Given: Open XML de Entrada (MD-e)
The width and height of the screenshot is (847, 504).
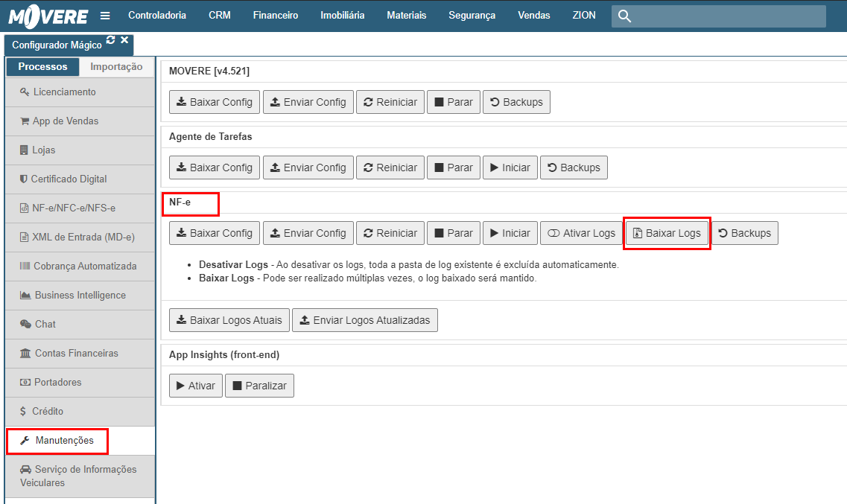Looking at the screenshot, I should [x=80, y=237].
